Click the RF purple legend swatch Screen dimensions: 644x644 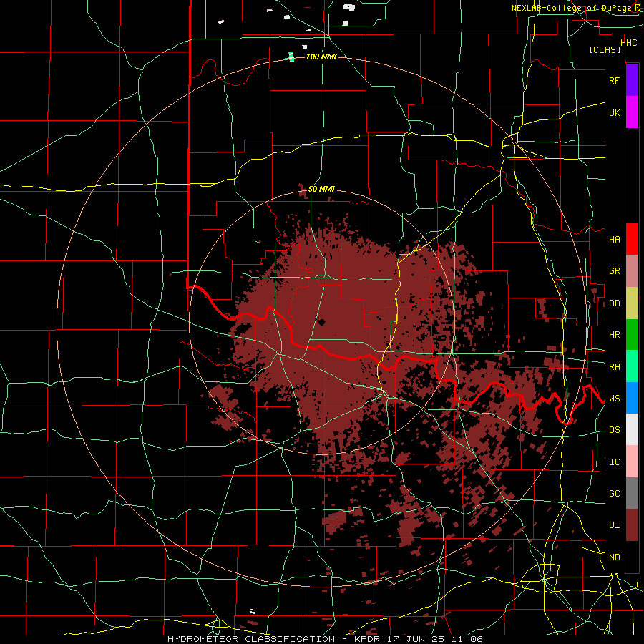[x=632, y=80]
